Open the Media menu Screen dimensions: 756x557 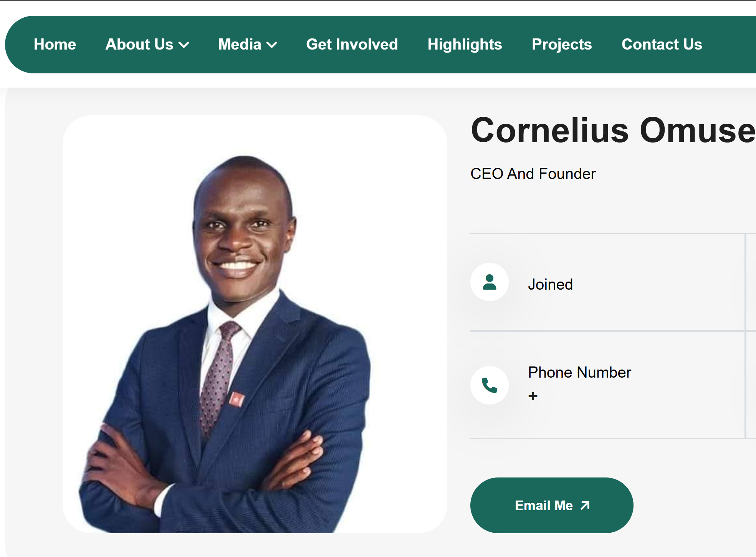point(248,45)
